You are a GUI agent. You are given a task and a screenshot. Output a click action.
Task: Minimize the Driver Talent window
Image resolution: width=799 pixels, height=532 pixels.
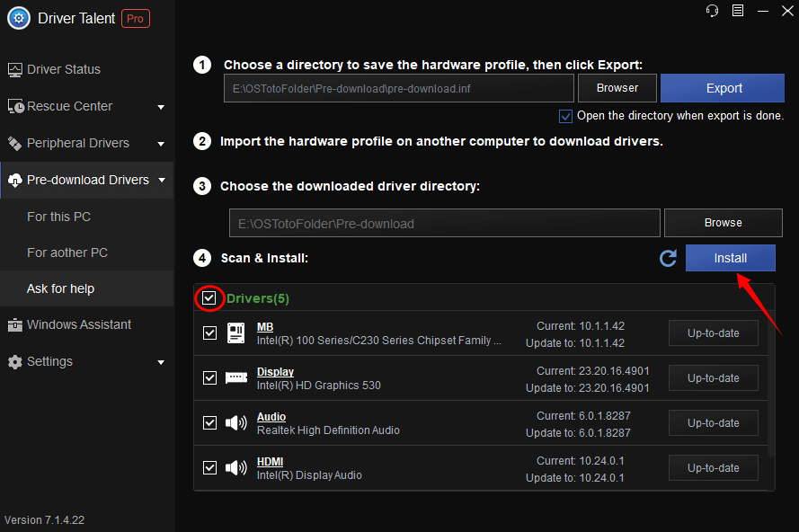tap(763, 11)
